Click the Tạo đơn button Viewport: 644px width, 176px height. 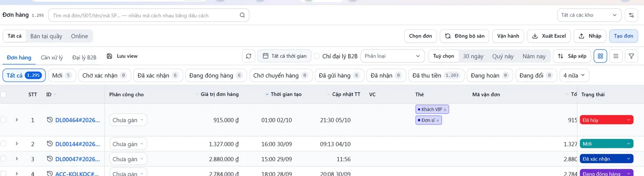[623, 36]
